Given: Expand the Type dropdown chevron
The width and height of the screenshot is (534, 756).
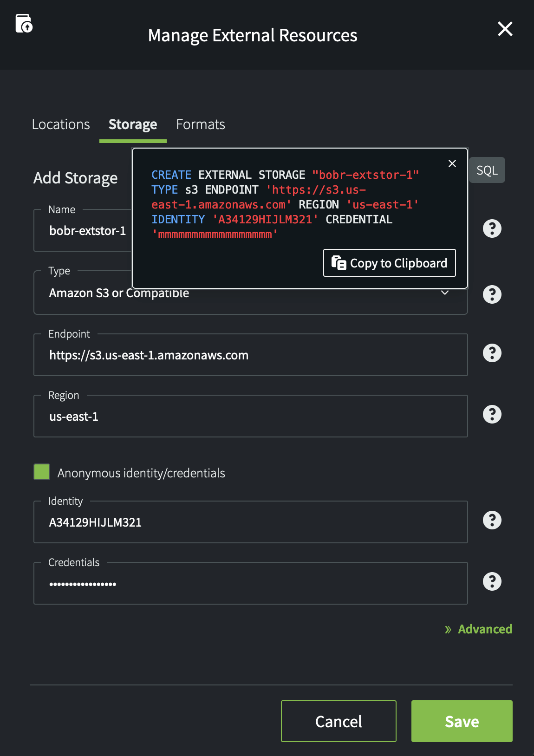Looking at the screenshot, I should tap(445, 293).
